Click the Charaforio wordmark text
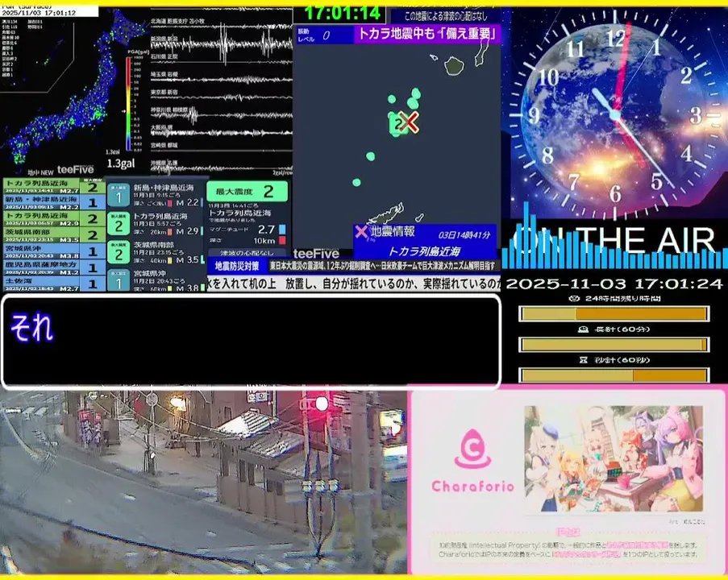The width and height of the screenshot is (728, 580). [x=472, y=486]
